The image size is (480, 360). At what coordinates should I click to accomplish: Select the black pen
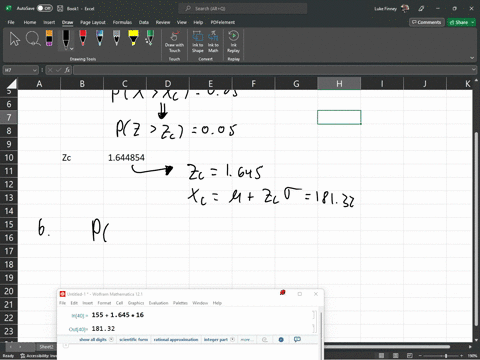coord(66,38)
